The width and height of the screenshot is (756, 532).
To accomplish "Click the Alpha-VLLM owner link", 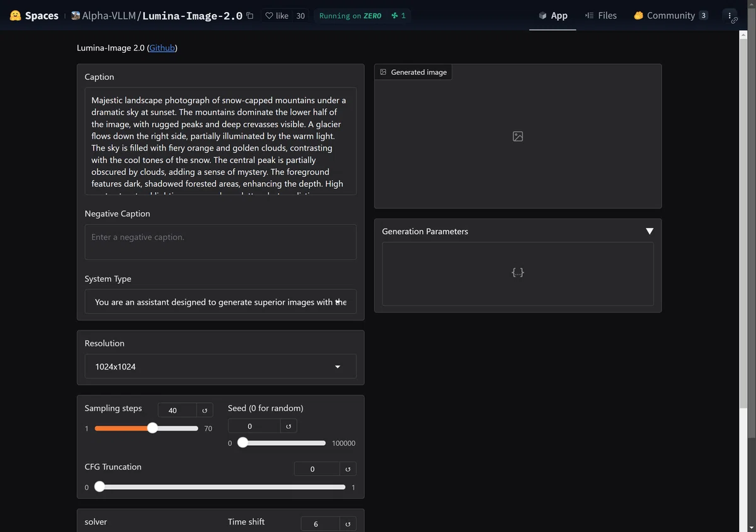I will tap(109, 16).
